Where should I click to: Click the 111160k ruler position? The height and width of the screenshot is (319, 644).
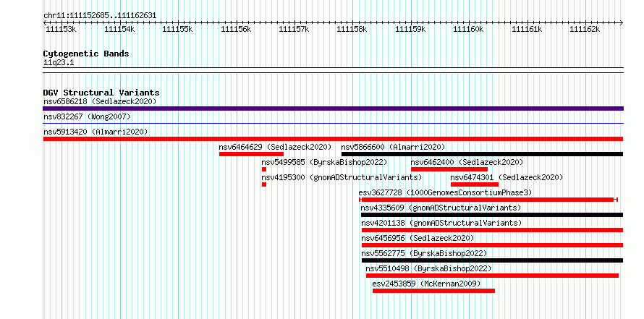click(x=469, y=29)
